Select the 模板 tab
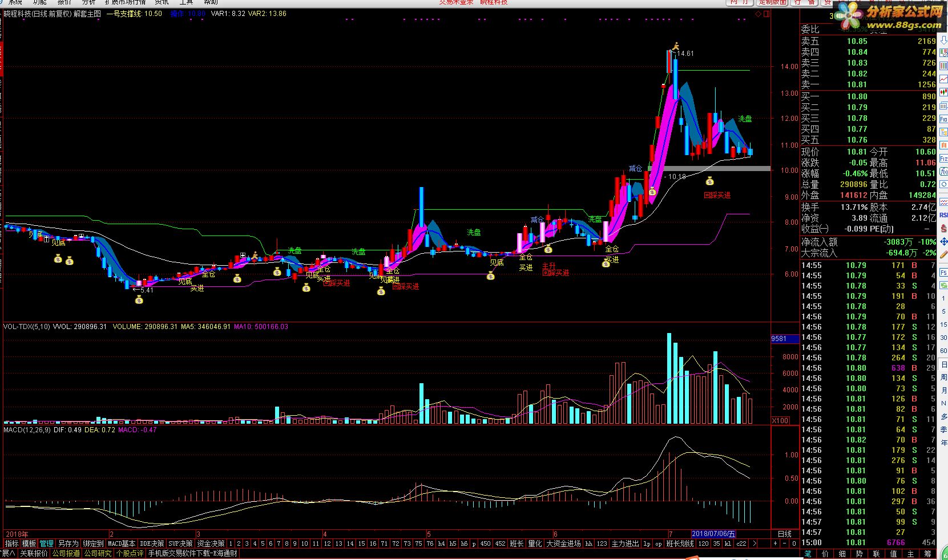The height and width of the screenshot is (560, 948). (x=29, y=543)
